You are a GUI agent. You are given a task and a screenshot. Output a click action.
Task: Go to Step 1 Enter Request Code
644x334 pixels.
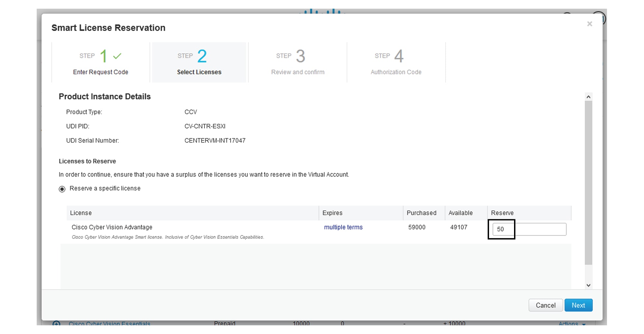pyautogui.click(x=101, y=62)
